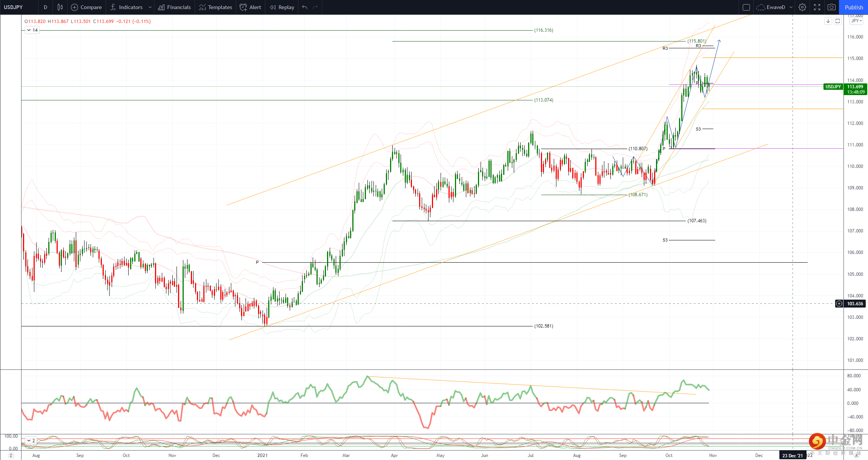
Task: Open indicator Templates
Action: tap(216, 7)
